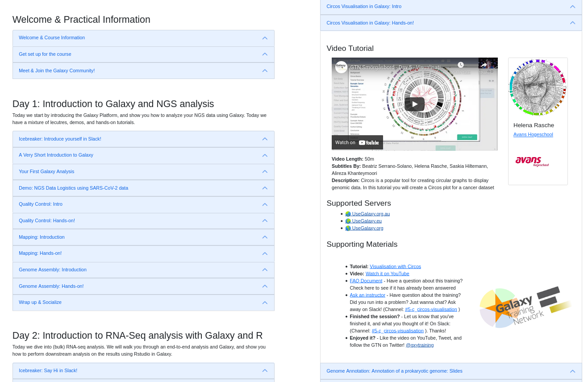Toggle chevron for Get set up for the course

click(265, 54)
